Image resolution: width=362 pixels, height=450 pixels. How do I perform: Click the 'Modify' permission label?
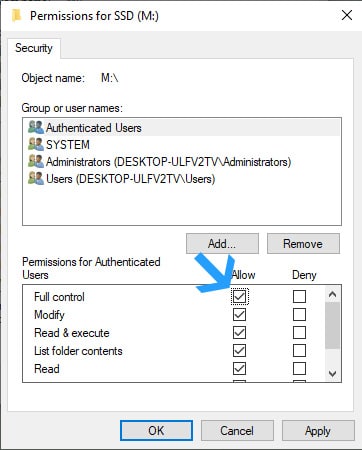point(49,315)
